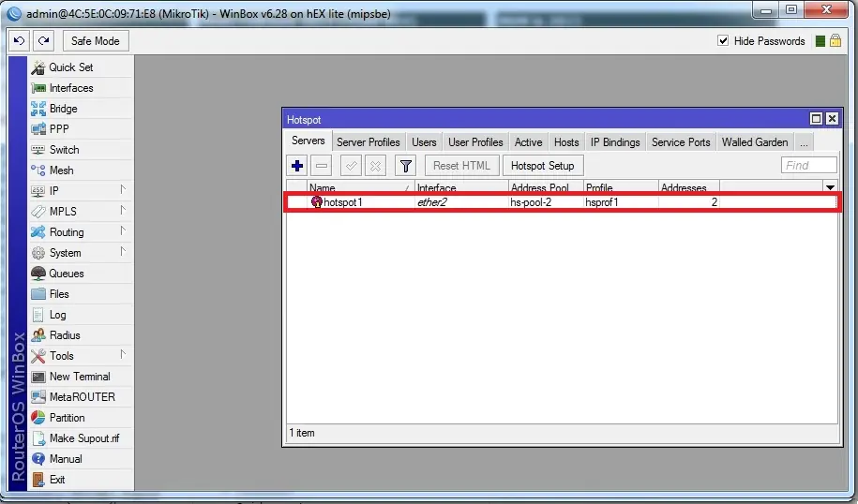Launch New Terminal
Viewport: 858px width, 504px height.
[81, 377]
